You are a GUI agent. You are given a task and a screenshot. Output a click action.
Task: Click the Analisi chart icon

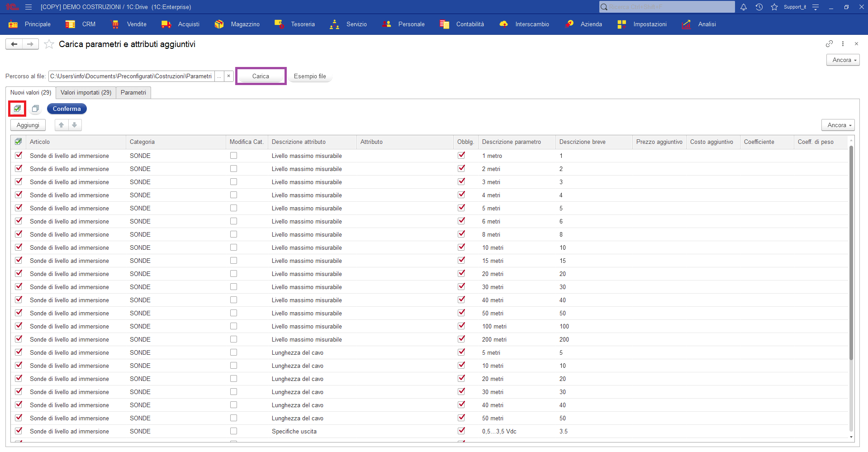(686, 24)
